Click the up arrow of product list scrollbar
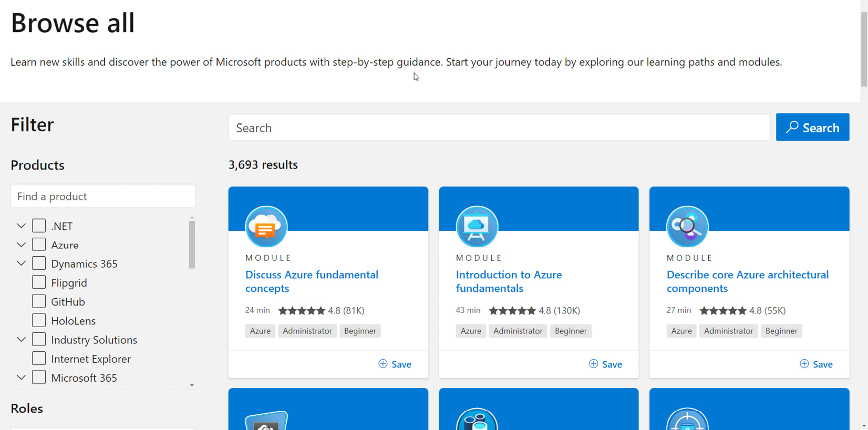 point(192,217)
